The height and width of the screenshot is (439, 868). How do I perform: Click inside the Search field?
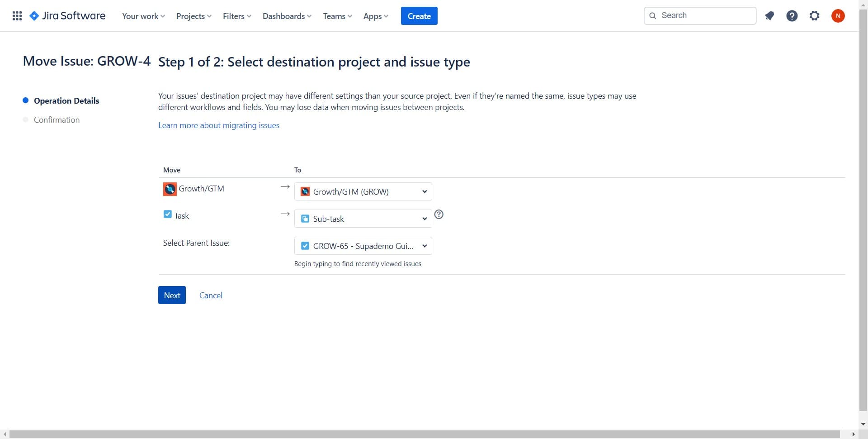coord(700,15)
